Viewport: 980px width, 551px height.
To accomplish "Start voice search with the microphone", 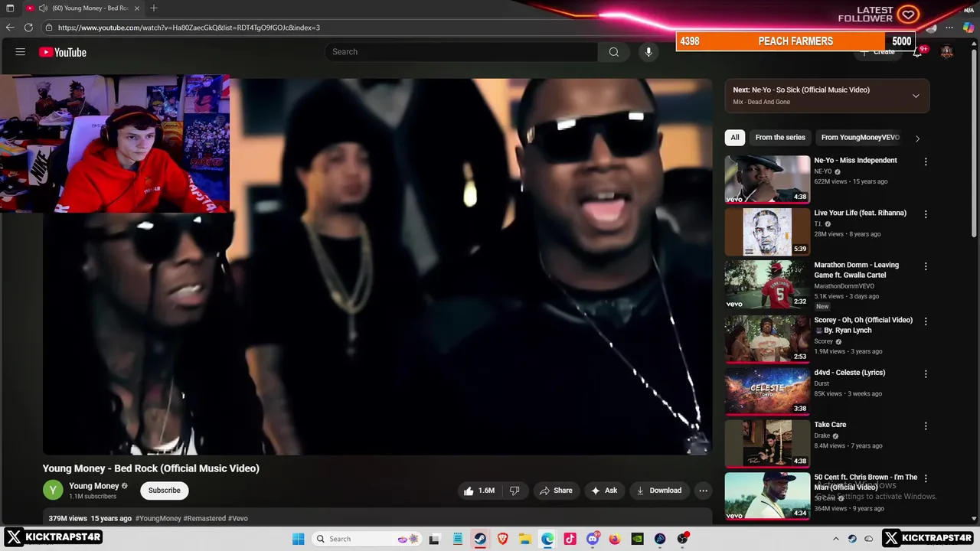I will click(x=648, y=52).
